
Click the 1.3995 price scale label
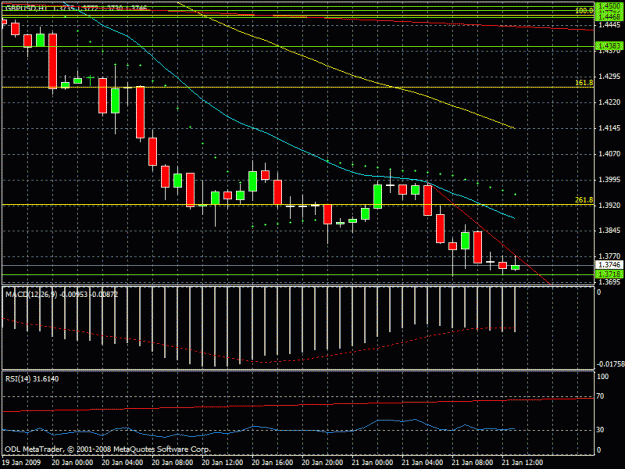pyautogui.click(x=609, y=180)
